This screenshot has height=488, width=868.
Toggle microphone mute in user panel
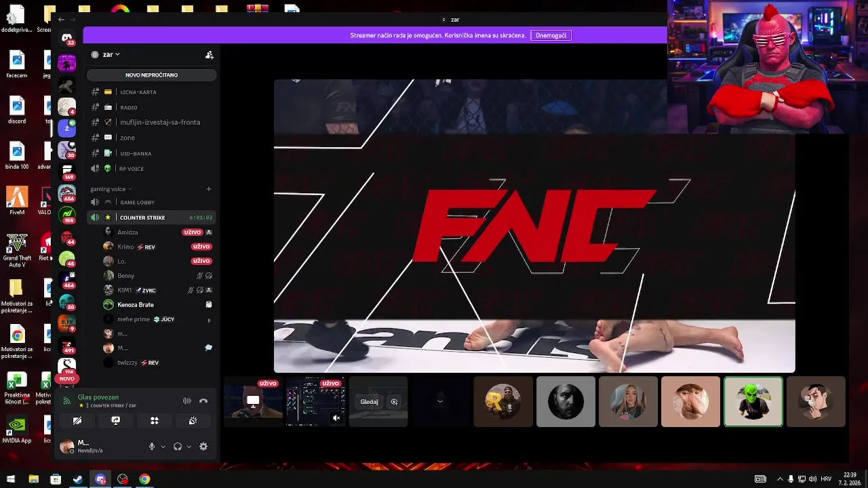(152, 447)
